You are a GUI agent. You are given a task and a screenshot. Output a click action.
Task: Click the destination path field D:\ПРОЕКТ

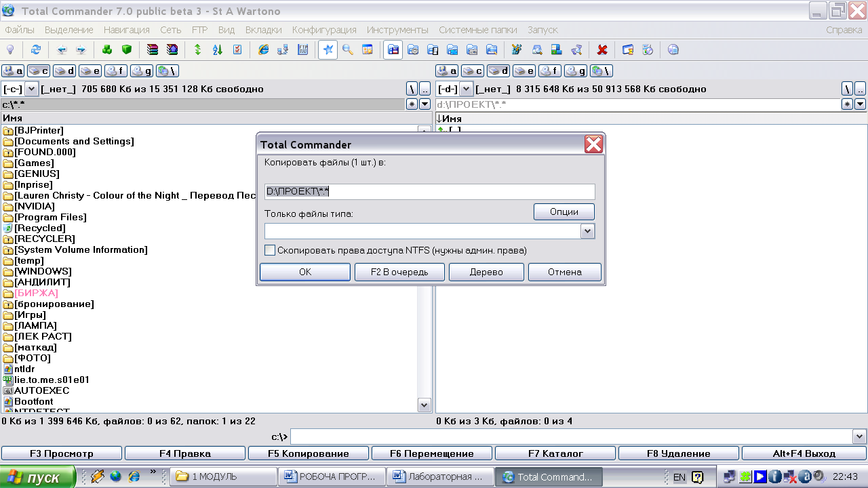click(430, 192)
